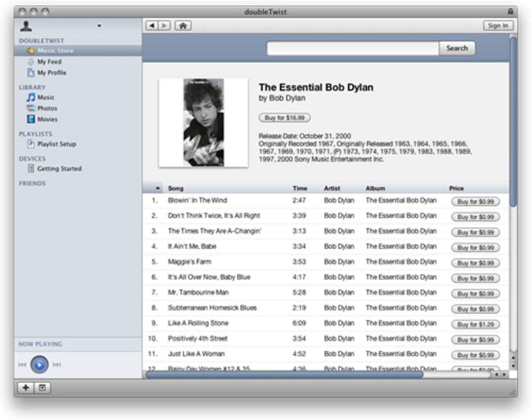Open the Music library icon

[x=31, y=97]
